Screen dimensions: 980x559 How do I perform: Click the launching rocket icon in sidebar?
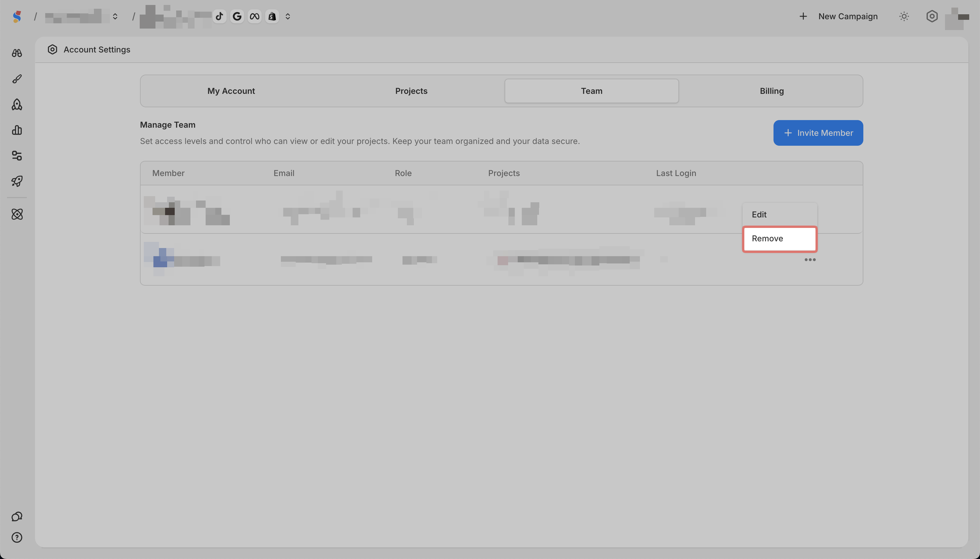(17, 181)
